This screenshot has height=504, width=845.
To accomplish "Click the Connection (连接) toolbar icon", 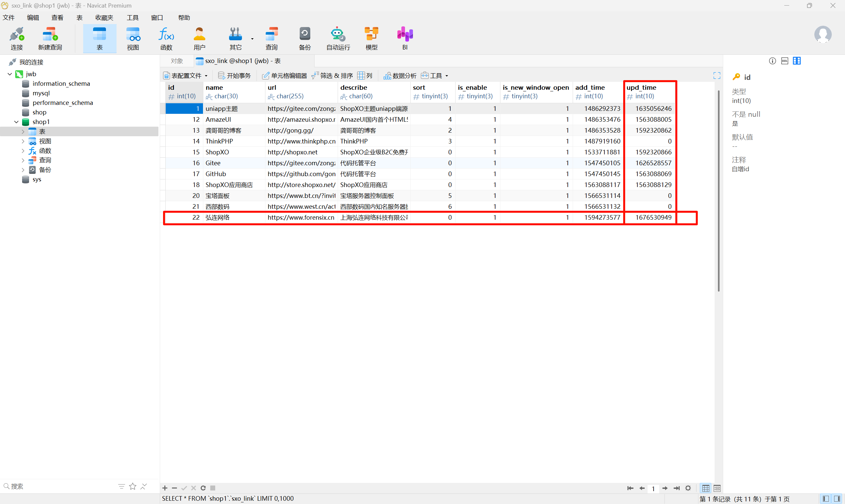I will coord(17,39).
